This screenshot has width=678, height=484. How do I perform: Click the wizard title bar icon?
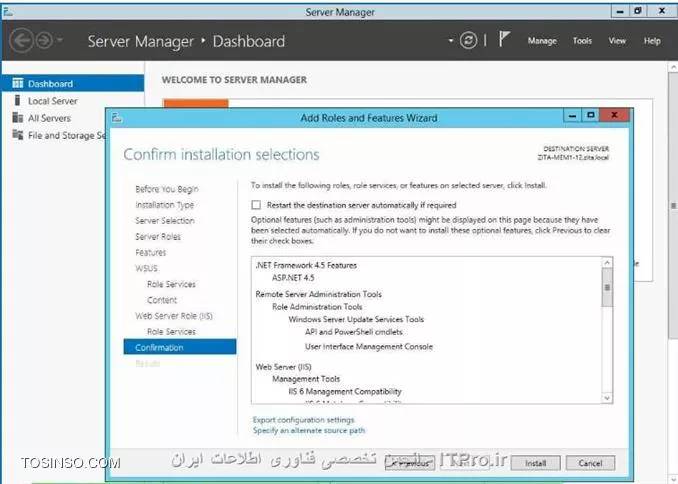(117, 117)
